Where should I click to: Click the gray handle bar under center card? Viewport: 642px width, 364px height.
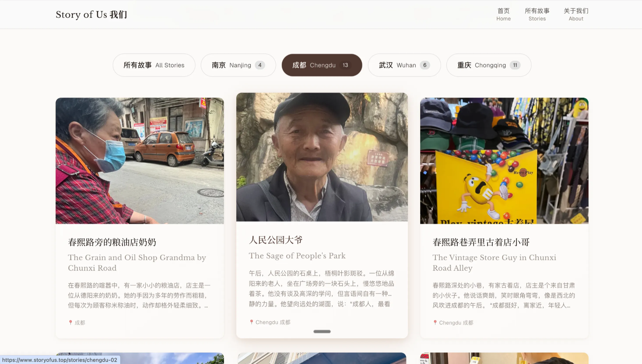(x=322, y=332)
